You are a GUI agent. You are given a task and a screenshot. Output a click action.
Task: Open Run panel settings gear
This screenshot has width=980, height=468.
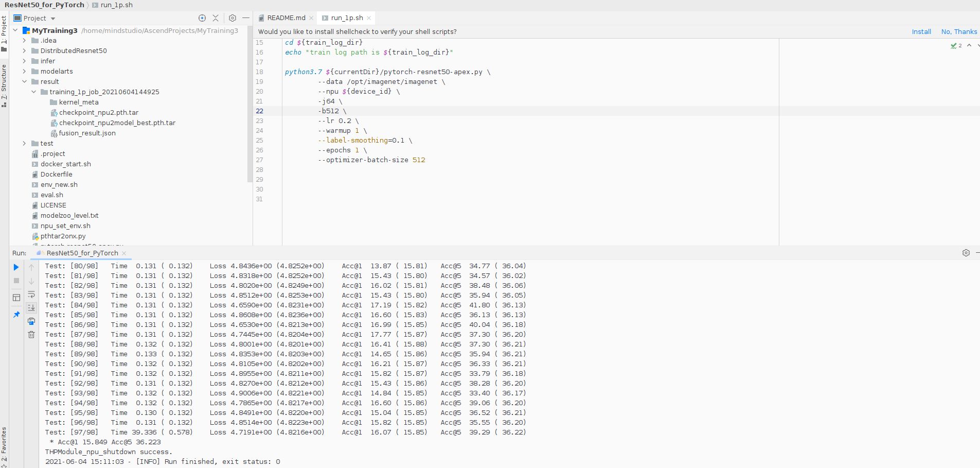(x=966, y=253)
